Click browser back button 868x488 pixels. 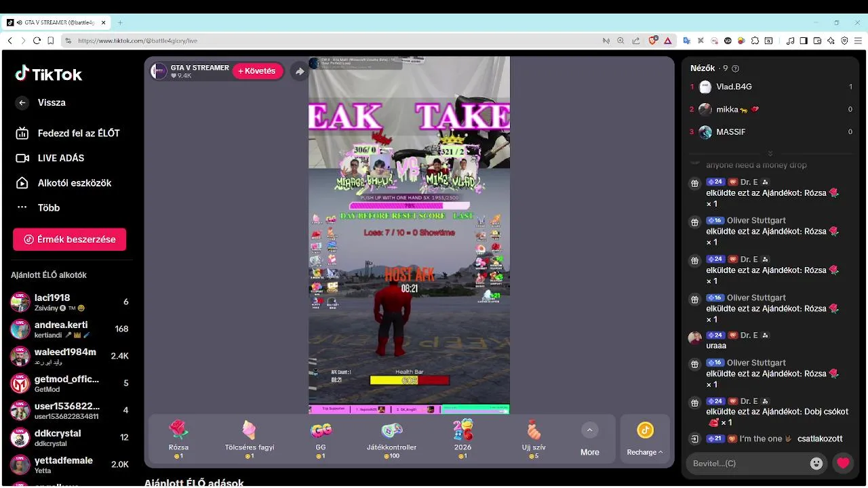tap(9, 41)
